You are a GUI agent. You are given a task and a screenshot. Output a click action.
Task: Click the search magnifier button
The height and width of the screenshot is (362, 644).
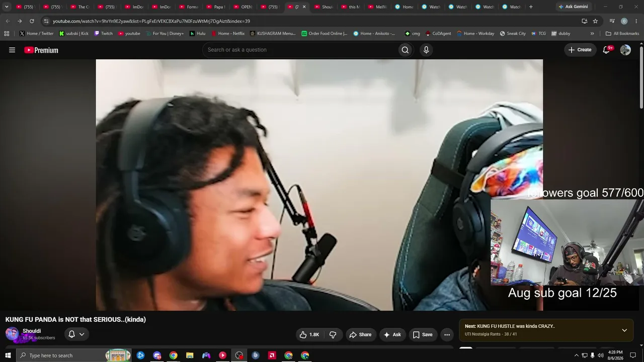405,50
